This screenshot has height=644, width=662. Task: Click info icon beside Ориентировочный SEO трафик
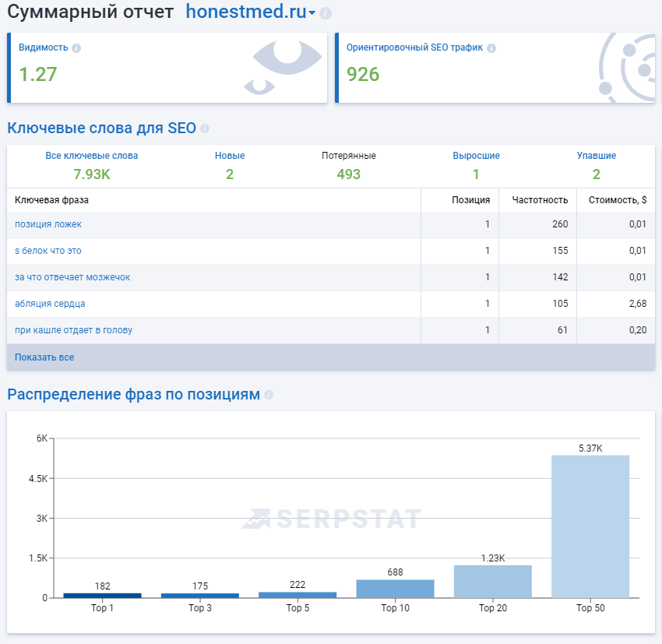pyautogui.click(x=491, y=48)
